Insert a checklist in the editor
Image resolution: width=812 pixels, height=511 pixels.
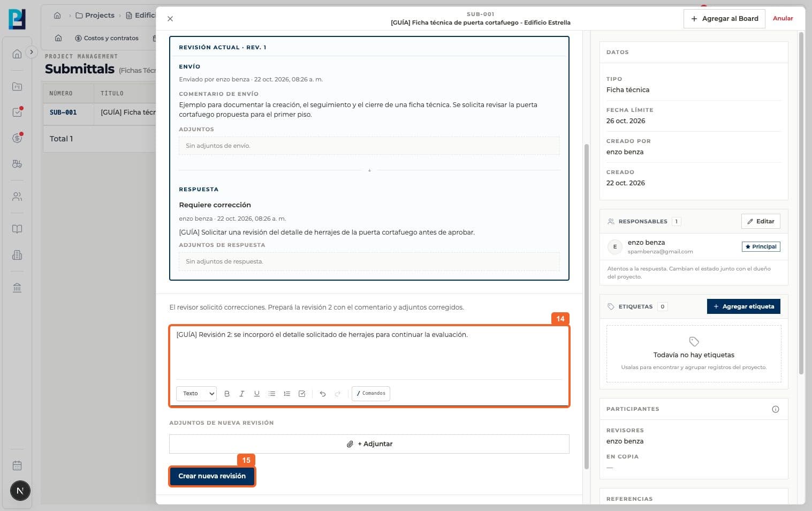coord(302,394)
